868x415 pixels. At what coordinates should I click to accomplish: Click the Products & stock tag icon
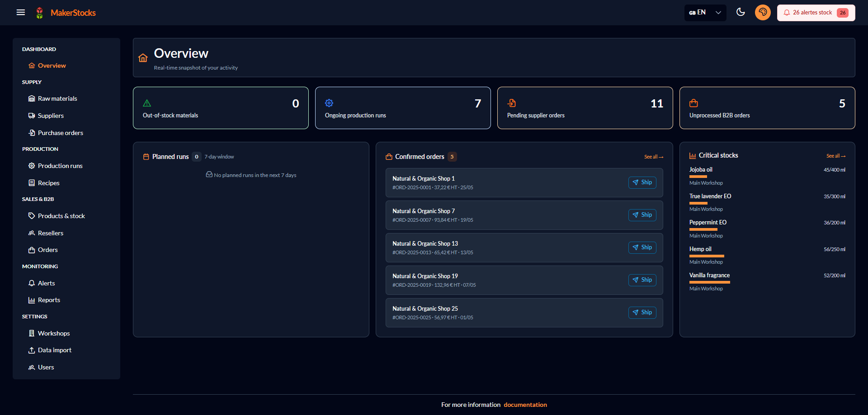click(x=32, y=216)
